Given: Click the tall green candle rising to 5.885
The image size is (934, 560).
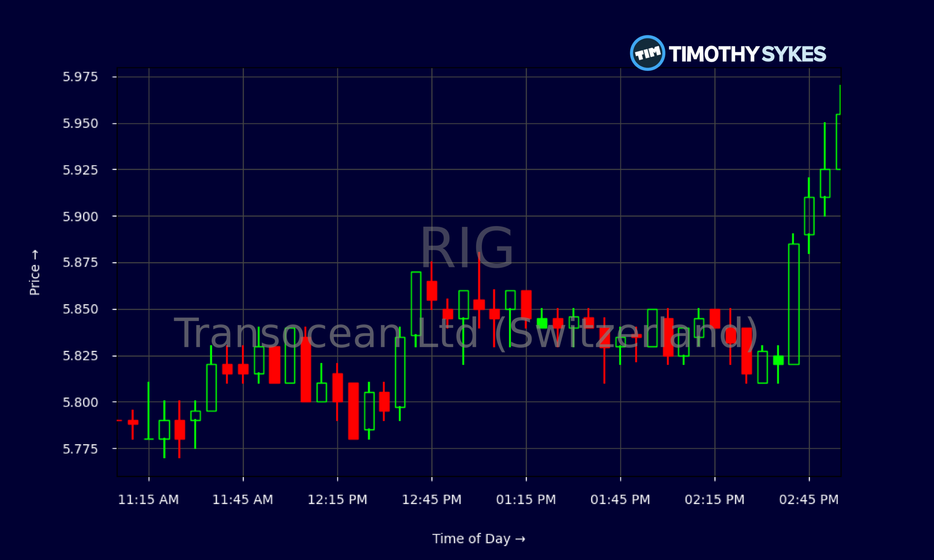Looking at the screenshot, I should [x=794, y=304].
